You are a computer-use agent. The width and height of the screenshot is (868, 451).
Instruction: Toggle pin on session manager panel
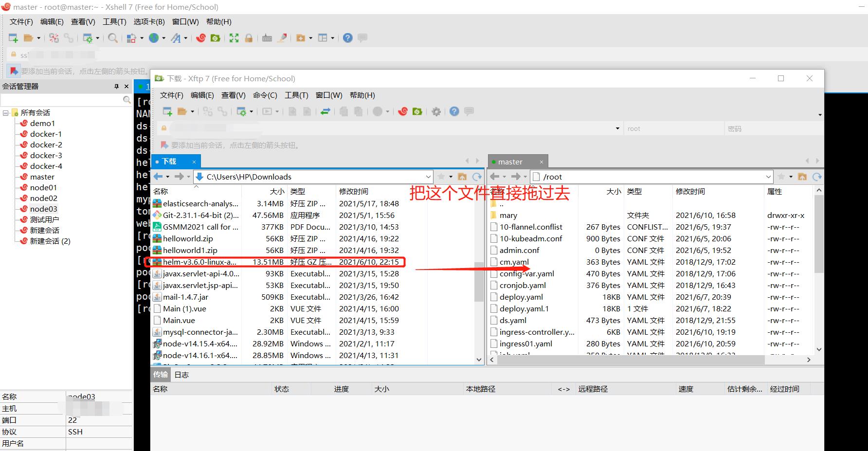(x=116, y=86)
